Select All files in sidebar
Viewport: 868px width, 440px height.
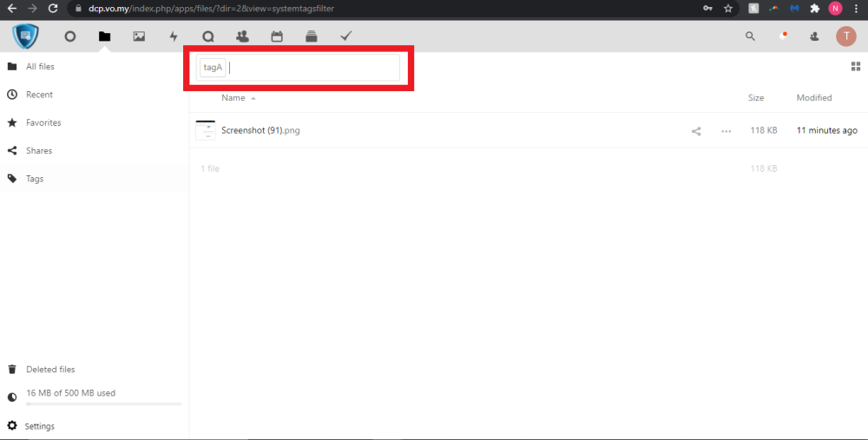pyautogui.click(x=41, y=67)
